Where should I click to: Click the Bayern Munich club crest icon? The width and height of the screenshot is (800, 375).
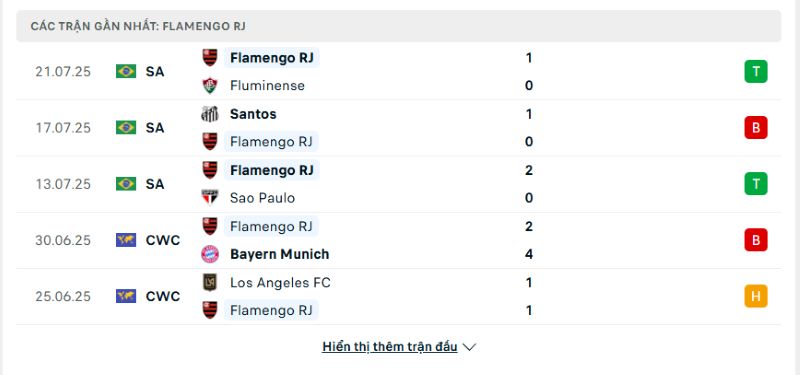pyautogui.click(x=210, y=254)
